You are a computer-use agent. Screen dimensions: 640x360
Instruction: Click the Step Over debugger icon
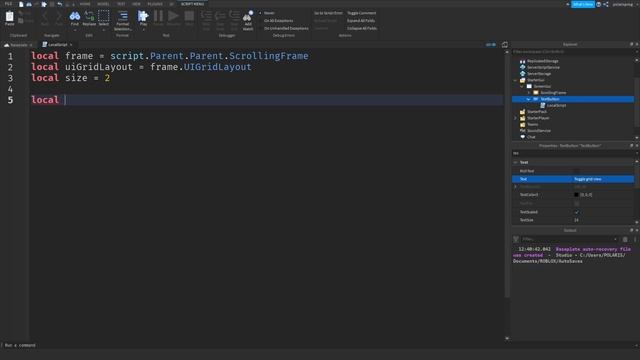tap(220, 16)
